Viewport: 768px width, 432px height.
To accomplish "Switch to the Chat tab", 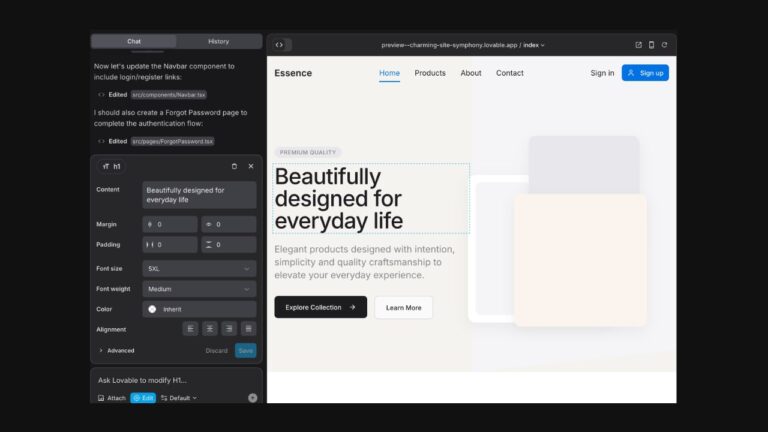I will tap(134, 42).
